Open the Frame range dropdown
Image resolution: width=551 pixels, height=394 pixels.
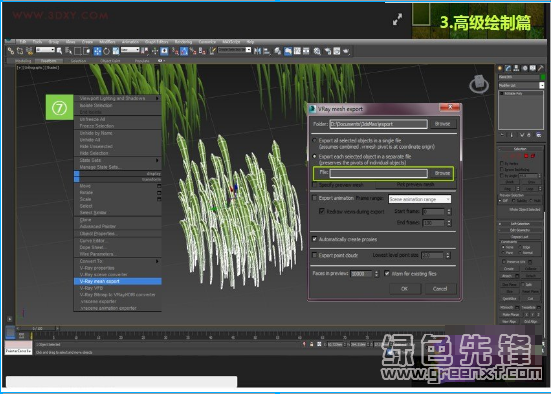(420, 199)
